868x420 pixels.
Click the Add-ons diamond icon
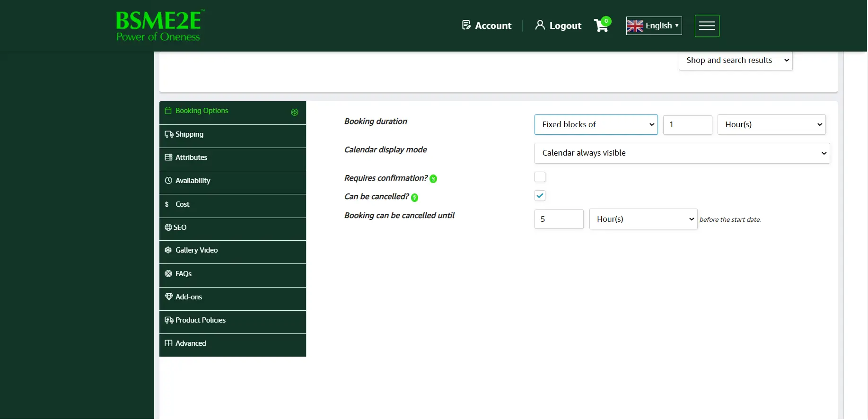click(169, 297)
